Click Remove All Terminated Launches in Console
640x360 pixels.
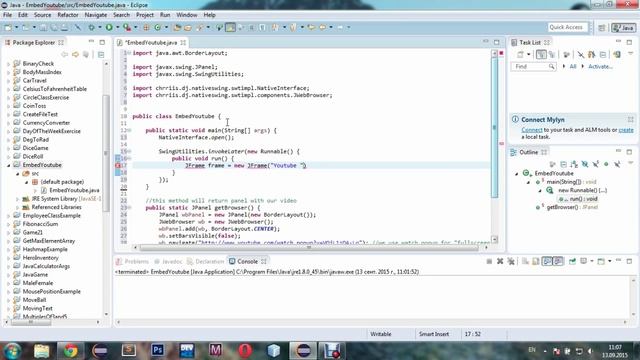511,261
